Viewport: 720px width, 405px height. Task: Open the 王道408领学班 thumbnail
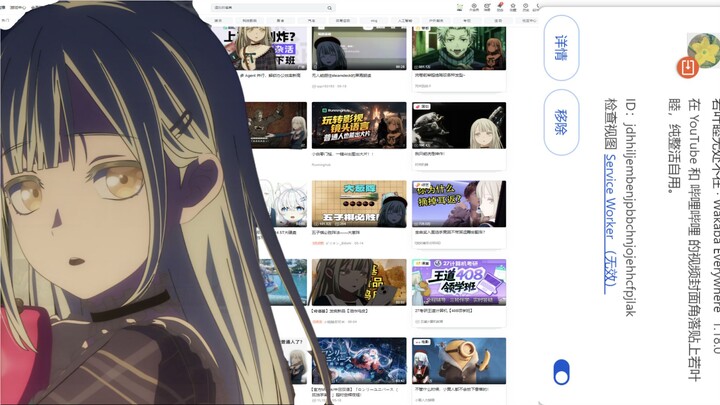459,282
